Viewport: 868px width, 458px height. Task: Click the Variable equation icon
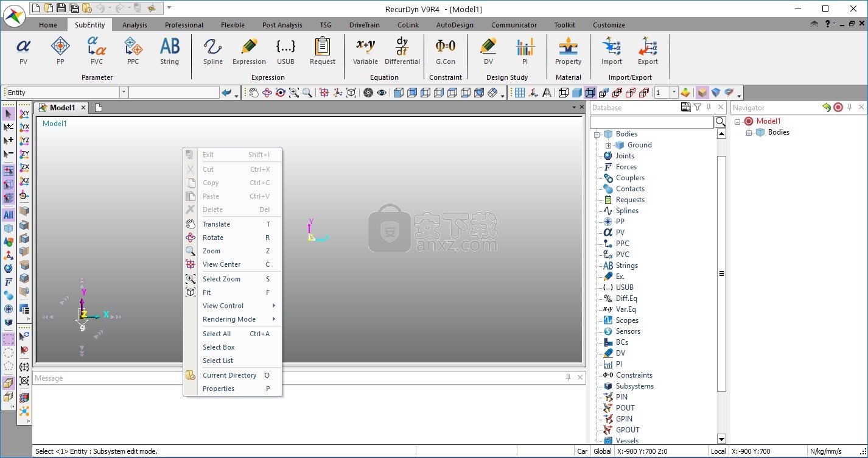click(366, 51)
